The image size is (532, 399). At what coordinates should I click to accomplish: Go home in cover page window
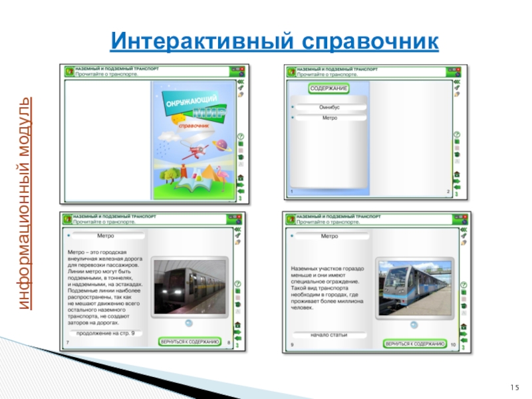(x=241, y=178)
